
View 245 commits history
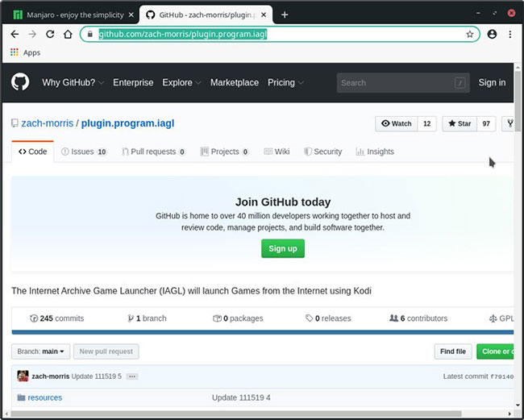click(x=56, y=318)
